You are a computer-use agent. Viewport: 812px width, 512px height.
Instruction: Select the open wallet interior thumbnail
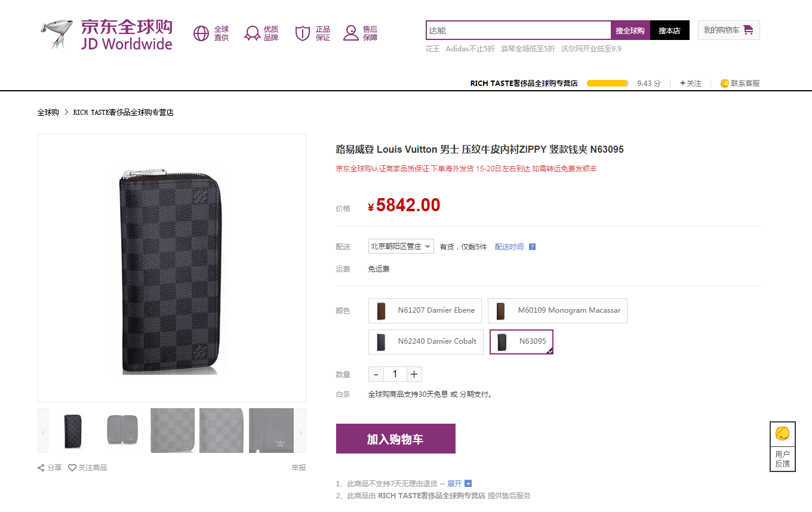pyautogui.click(x=123, y=430)
